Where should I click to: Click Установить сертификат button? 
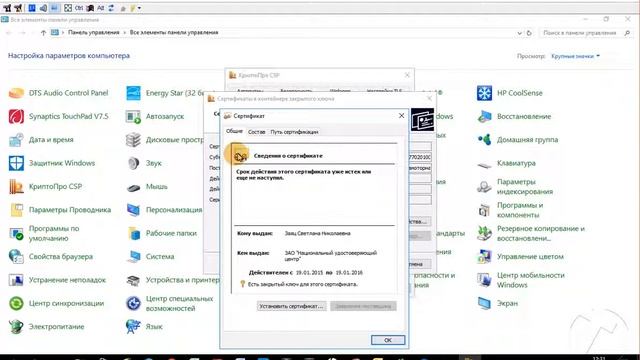(x=291, y=306)
